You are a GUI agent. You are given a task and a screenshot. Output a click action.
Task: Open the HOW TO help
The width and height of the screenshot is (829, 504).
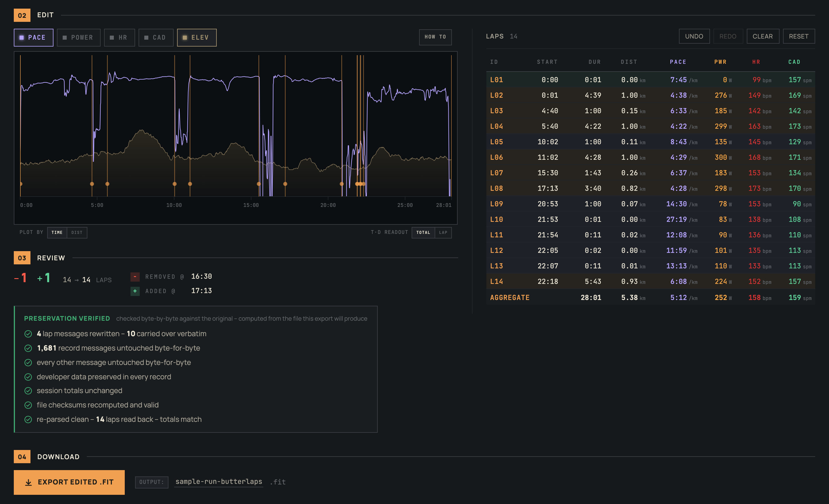click(x=435, y=37)
